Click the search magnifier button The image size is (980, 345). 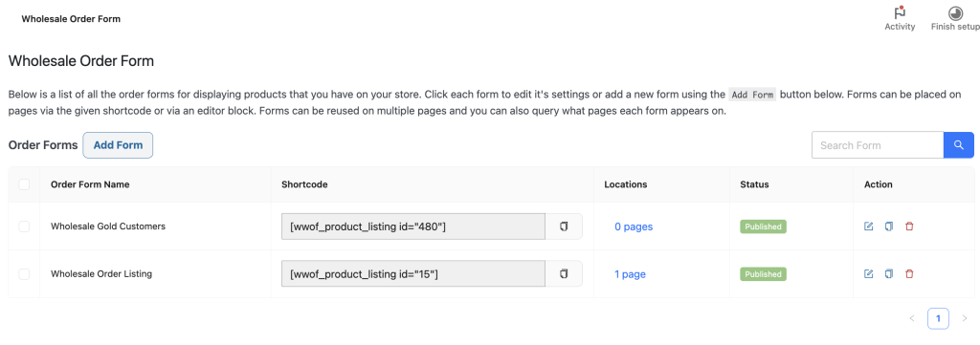click(x=959, y=144)
